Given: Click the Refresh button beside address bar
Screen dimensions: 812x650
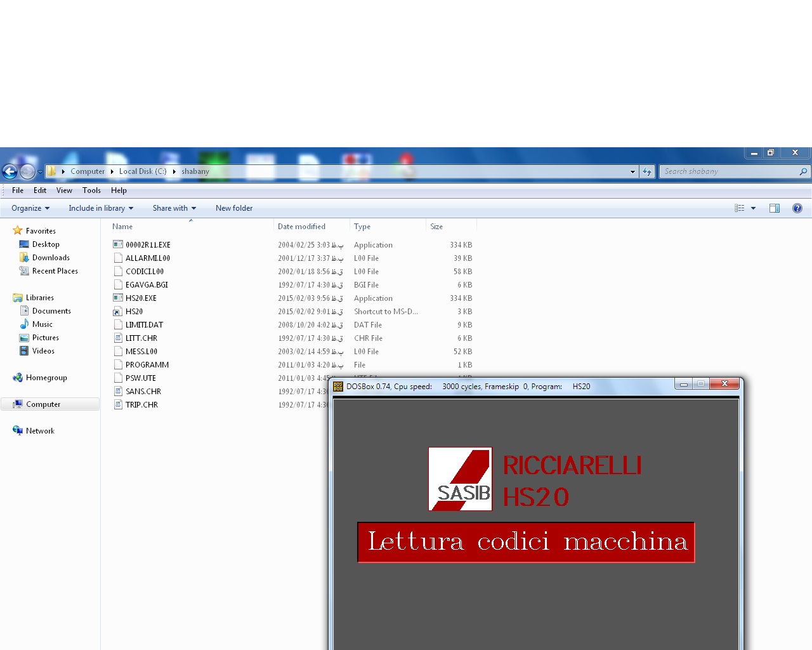Looking at the screenshot, I should (x=647, y=171).
